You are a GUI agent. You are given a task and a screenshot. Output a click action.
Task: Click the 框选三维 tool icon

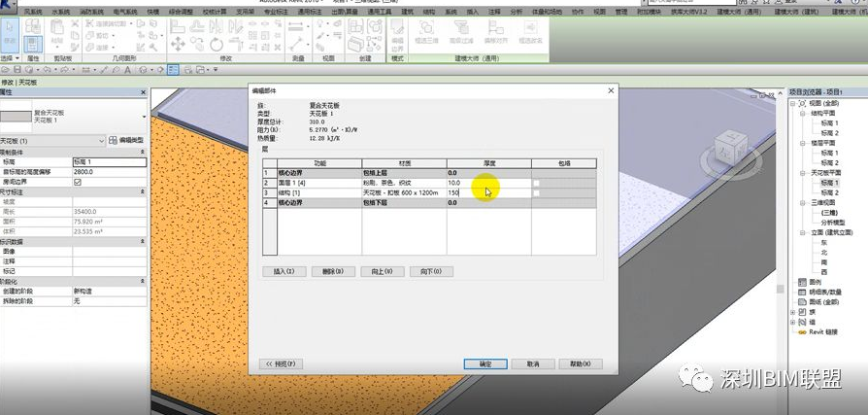[426, 32]
